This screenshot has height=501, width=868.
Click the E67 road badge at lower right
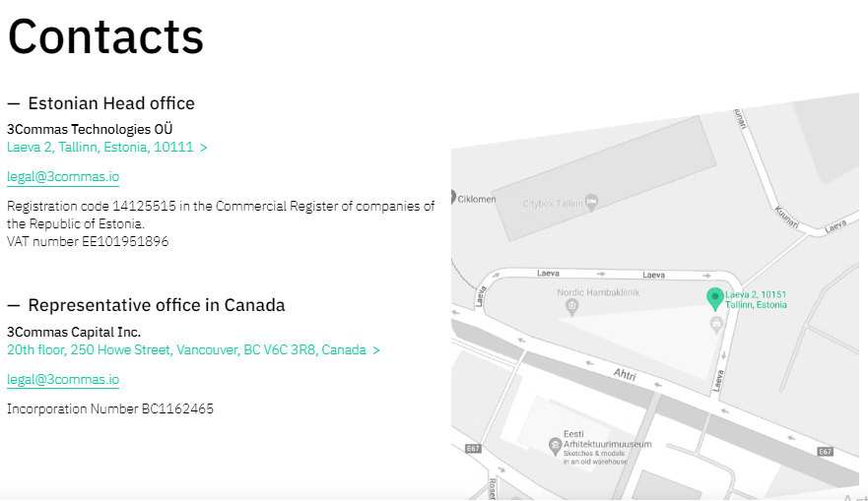click(825, 452)
